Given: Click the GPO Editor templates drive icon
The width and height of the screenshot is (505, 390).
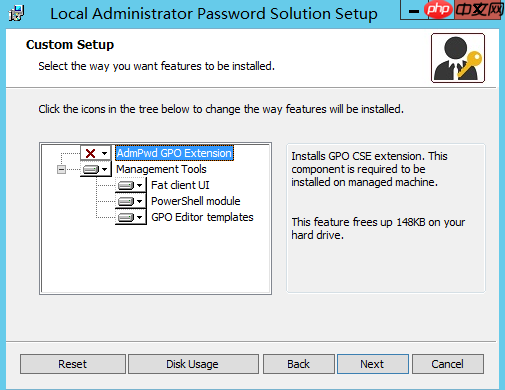Looking at the screenshot, I should 126,217.
